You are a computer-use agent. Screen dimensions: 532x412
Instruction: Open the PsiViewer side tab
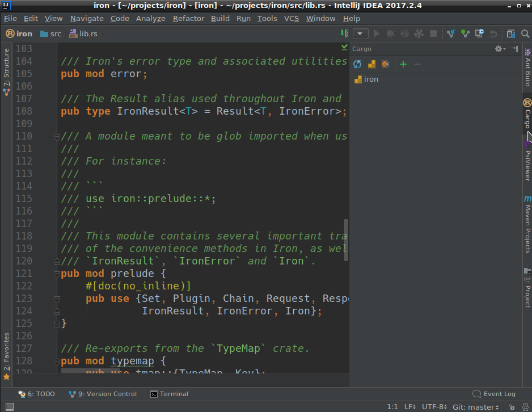point(527,162)
